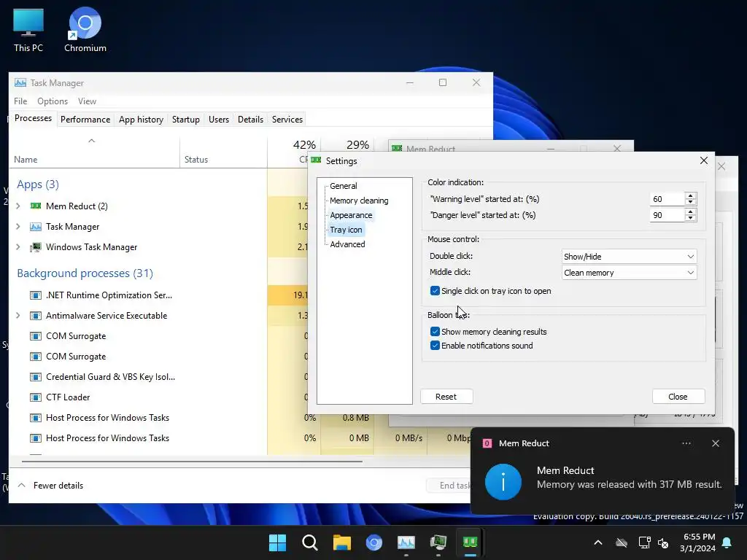747x560 pixels.
Task: Open the notification bell in the tray
Action: coord(727,542)
